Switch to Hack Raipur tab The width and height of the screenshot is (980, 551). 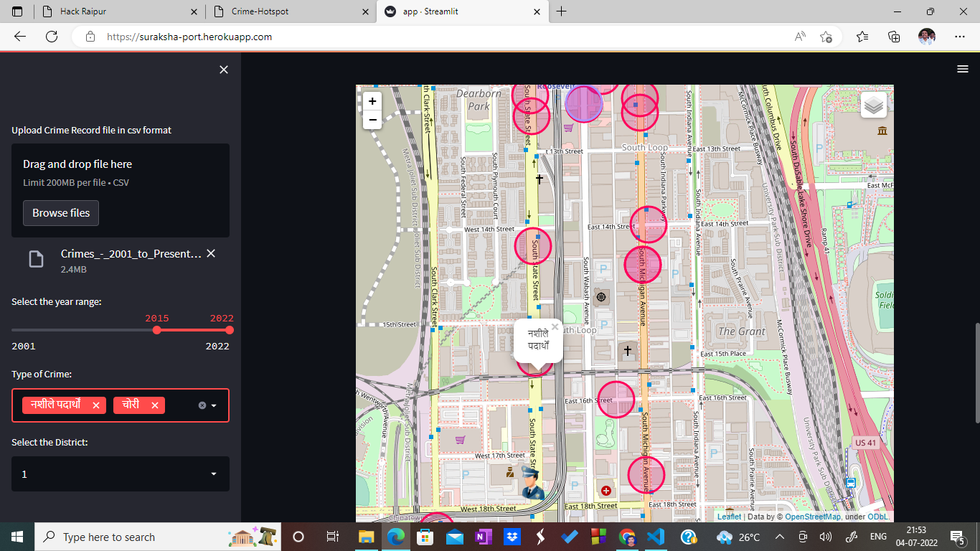pyautogui.click(x=118, y=11)
